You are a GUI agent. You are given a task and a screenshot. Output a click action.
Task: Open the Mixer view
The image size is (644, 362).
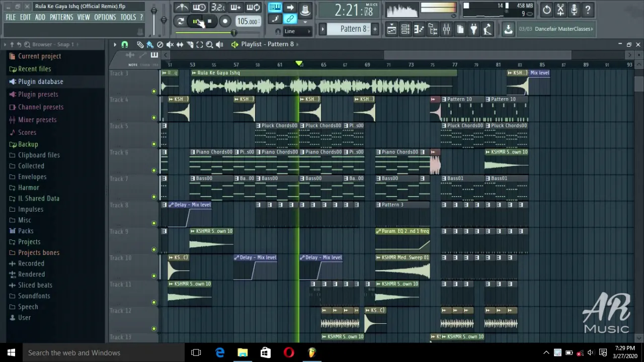[446, 29]
